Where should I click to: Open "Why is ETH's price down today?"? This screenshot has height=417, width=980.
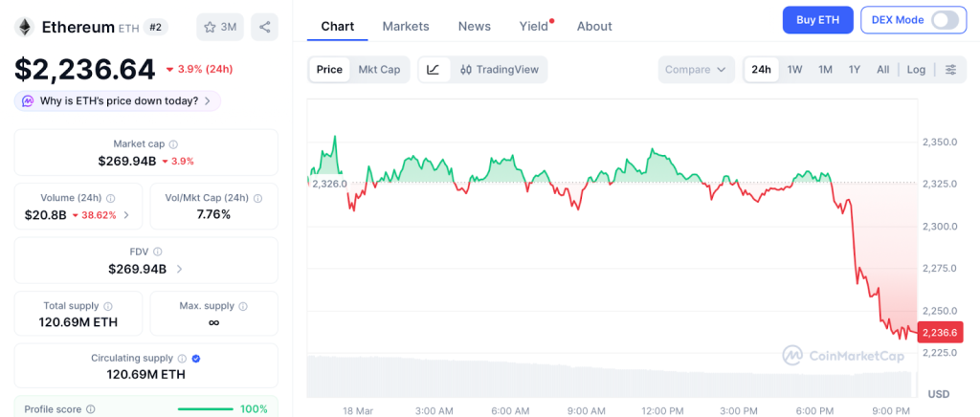118,101
